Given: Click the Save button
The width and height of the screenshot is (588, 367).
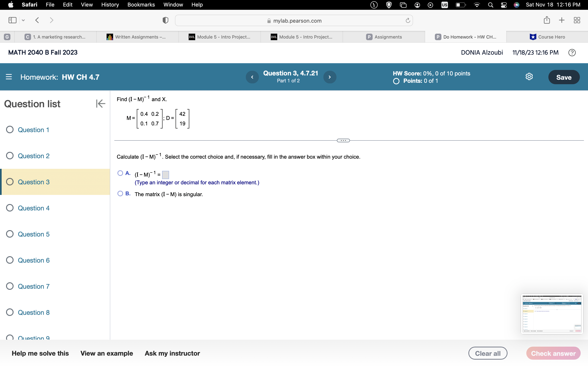Looking at the screenshot, I should pos(564,77).
